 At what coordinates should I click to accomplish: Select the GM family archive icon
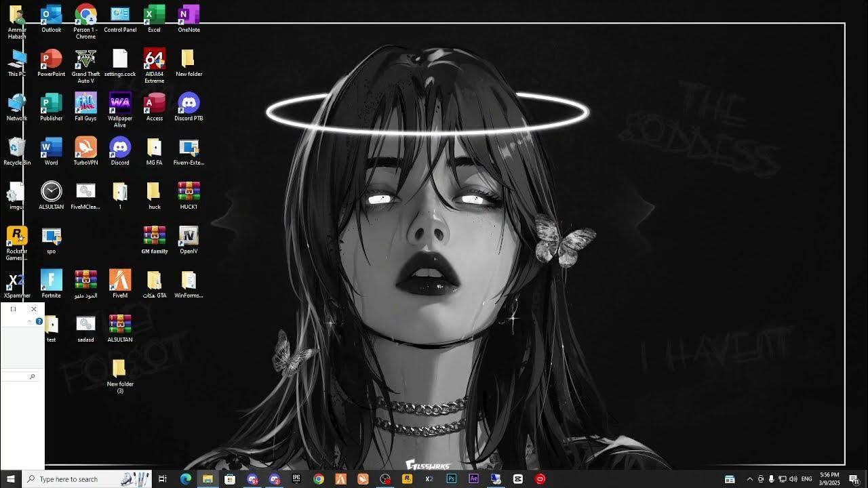[155, 240]
